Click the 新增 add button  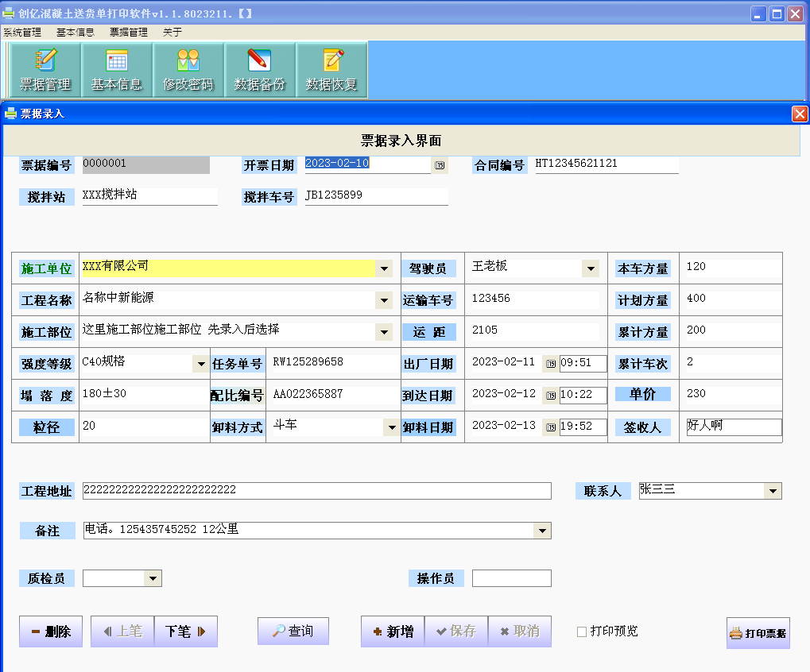tap(393, 631)
